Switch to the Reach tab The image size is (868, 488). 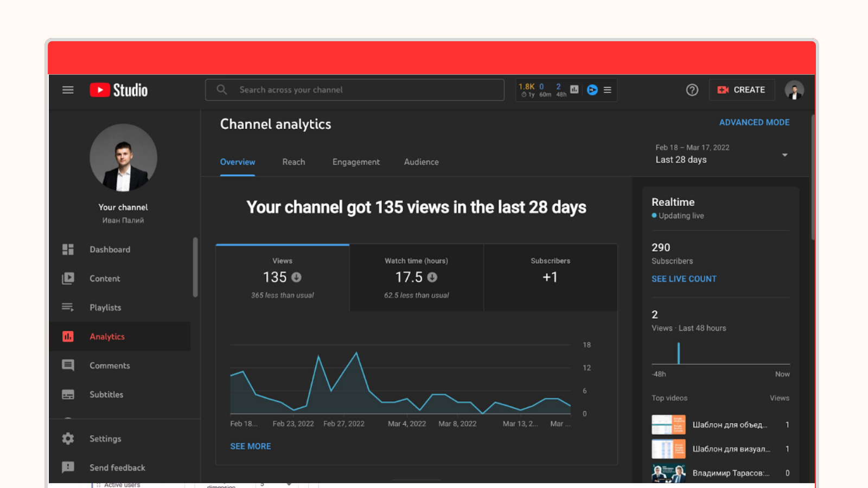pos(293,162)
